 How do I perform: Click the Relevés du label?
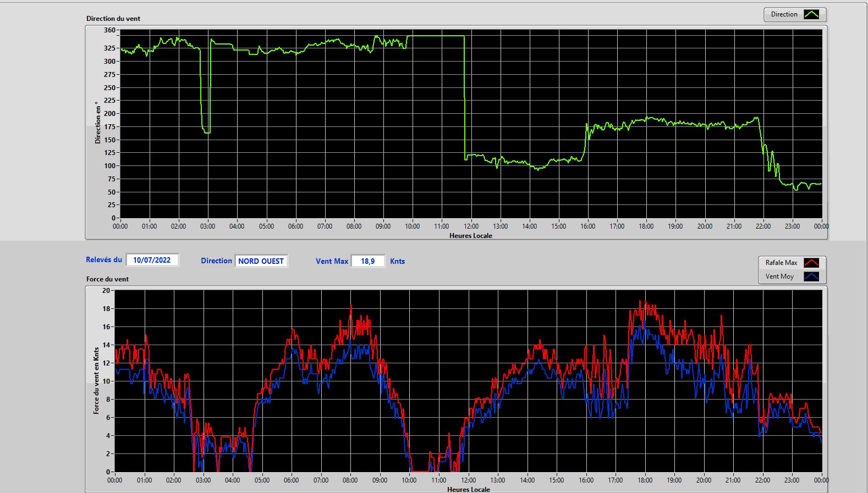point(104,259)
